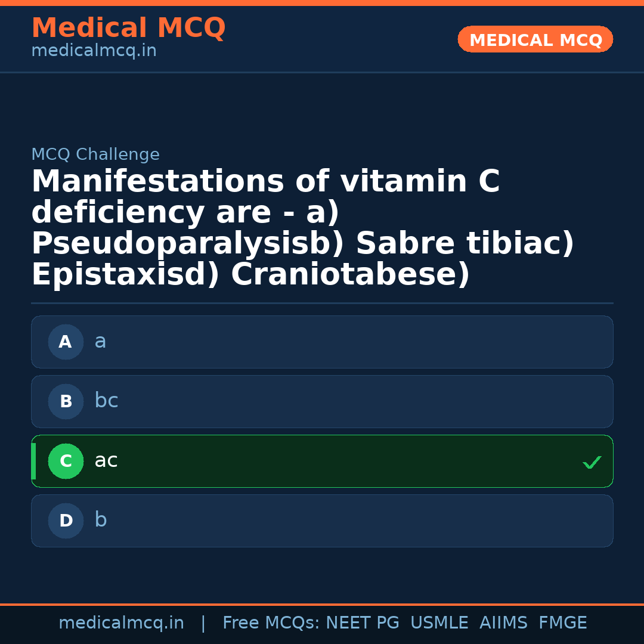Open the medicalmcq.in link in the footer

[121, 623]
